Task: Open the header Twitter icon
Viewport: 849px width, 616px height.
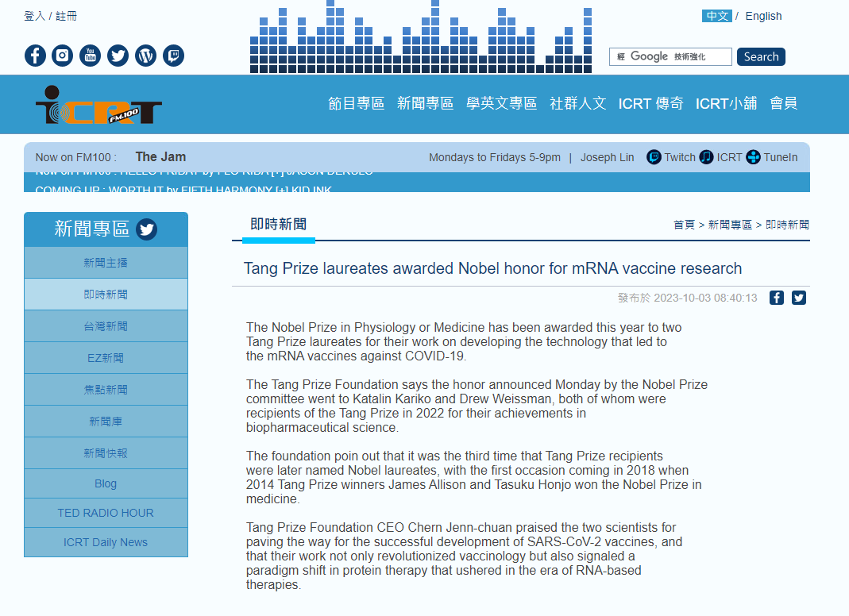Action: coord(118,56)
